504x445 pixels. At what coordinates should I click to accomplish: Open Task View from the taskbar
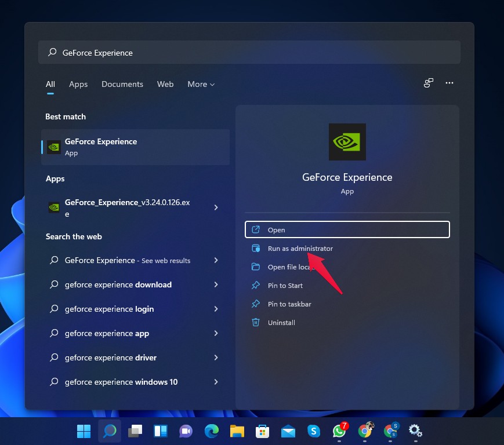135,431
